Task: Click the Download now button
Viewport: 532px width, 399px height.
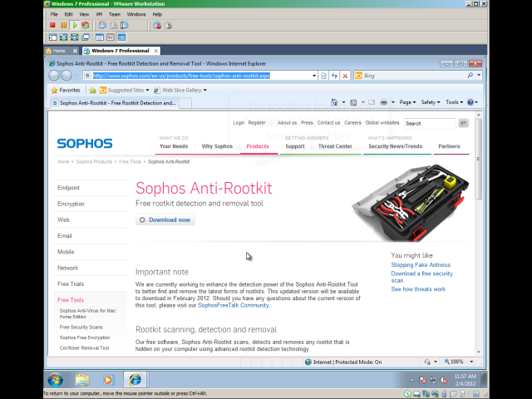Action: [x=165, y=220]
